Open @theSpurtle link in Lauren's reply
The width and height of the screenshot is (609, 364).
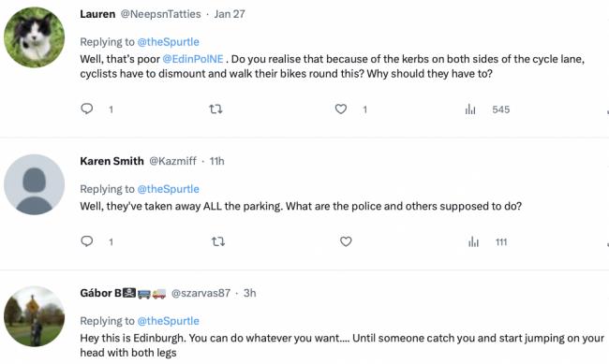168,42
